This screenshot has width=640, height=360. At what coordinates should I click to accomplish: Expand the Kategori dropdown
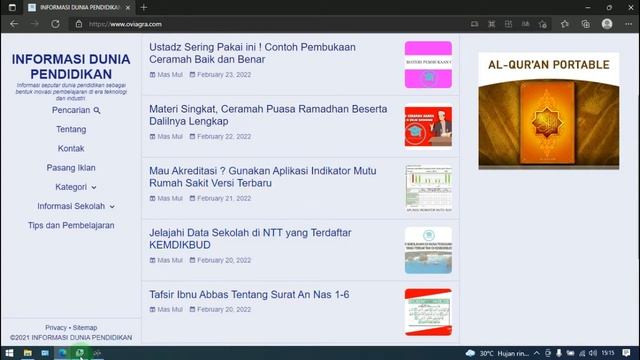76,187
